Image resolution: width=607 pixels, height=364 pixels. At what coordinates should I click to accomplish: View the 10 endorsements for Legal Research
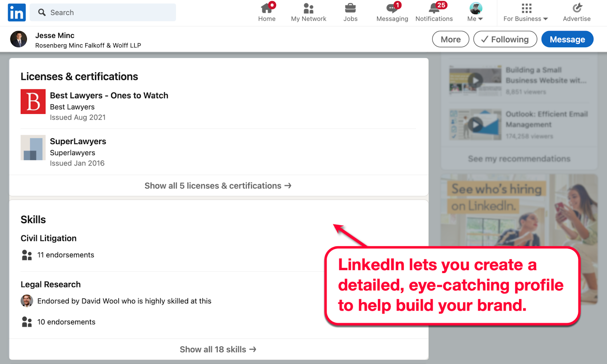pos(66,322)
